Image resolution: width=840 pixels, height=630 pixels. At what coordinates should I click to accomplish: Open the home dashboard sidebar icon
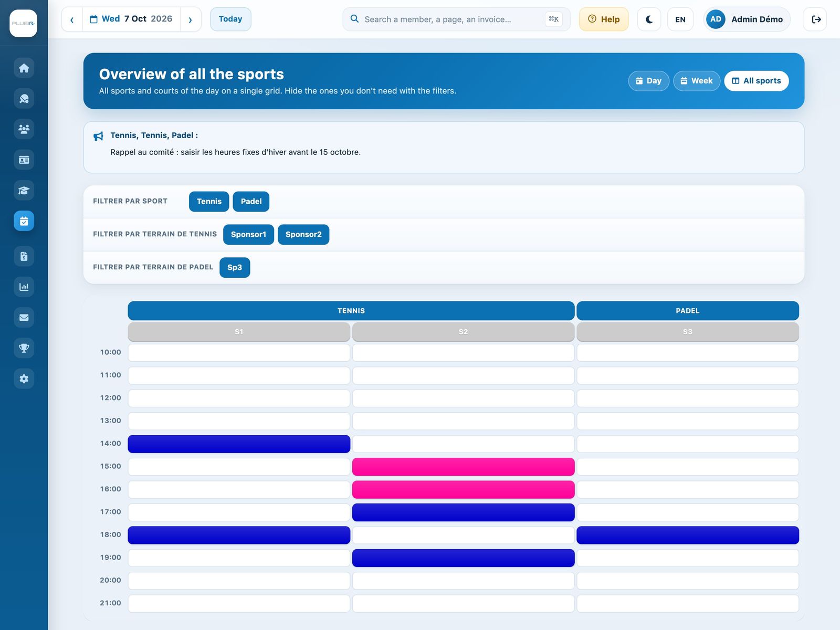coord(24,68)
